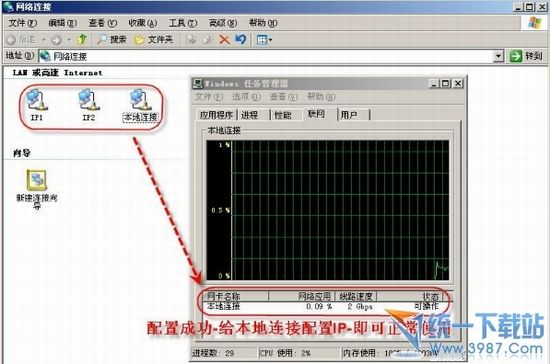Click the 进程数: 29 status bar entry
Viewport: 550px width, 364px height.
tap(213, 352)
